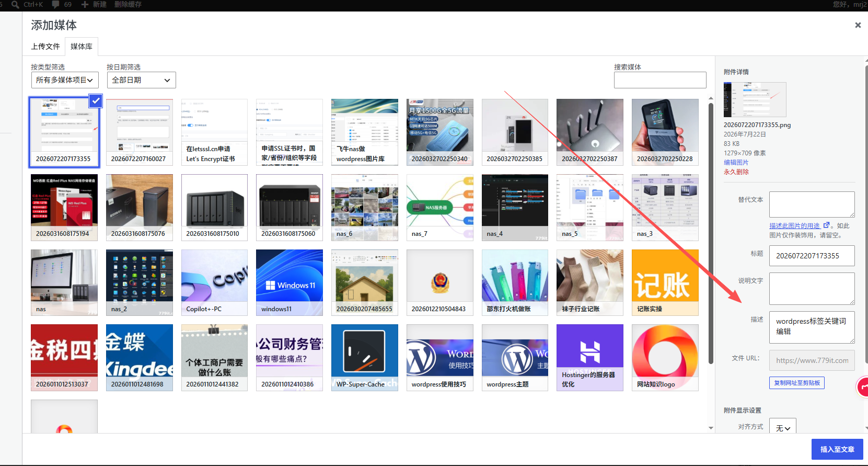This screenshot has width=868, height=466.
Task: Switch to the 上传文件 tab
Action: click(x=45, y=47)
